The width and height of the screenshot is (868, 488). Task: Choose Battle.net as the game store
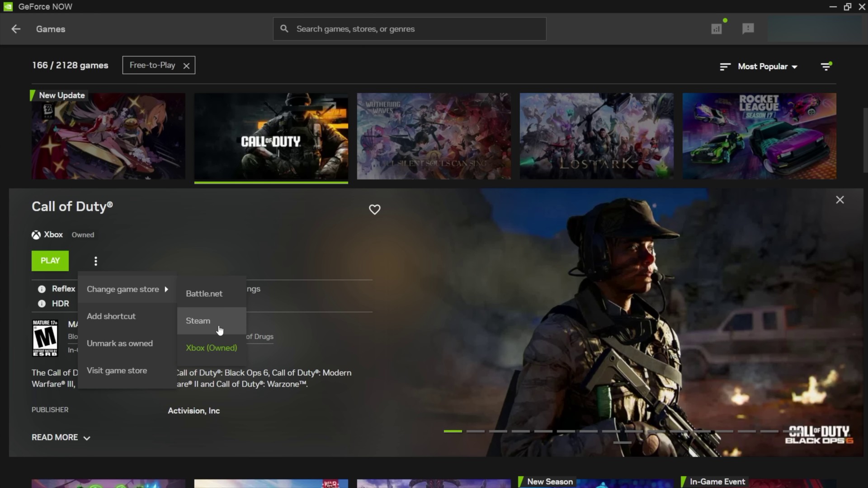(x=204, y=293)
